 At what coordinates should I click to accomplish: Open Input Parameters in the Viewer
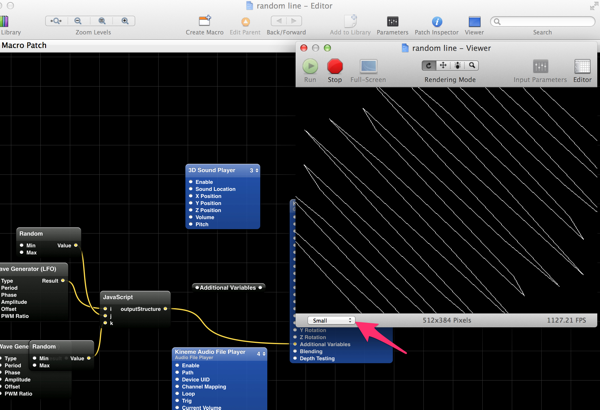[540, 67]
